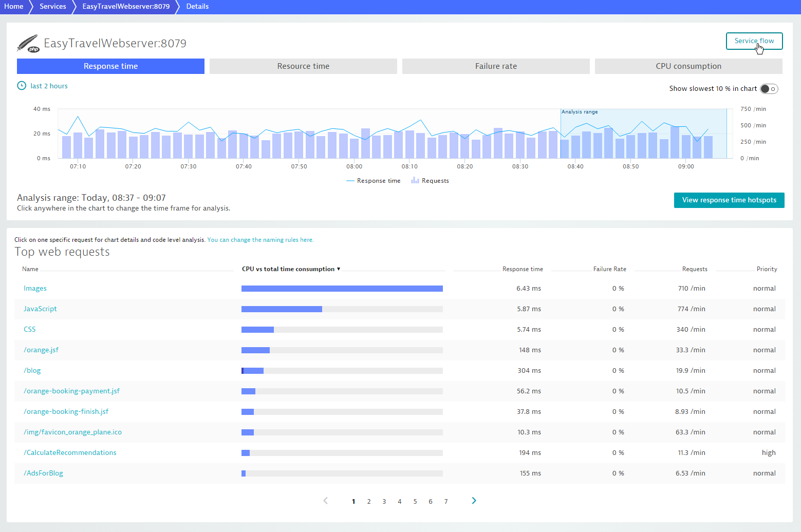Click the Images CPU consumption bar
The height and width of the screenshot is (532, 801).
tap(342, 289)
